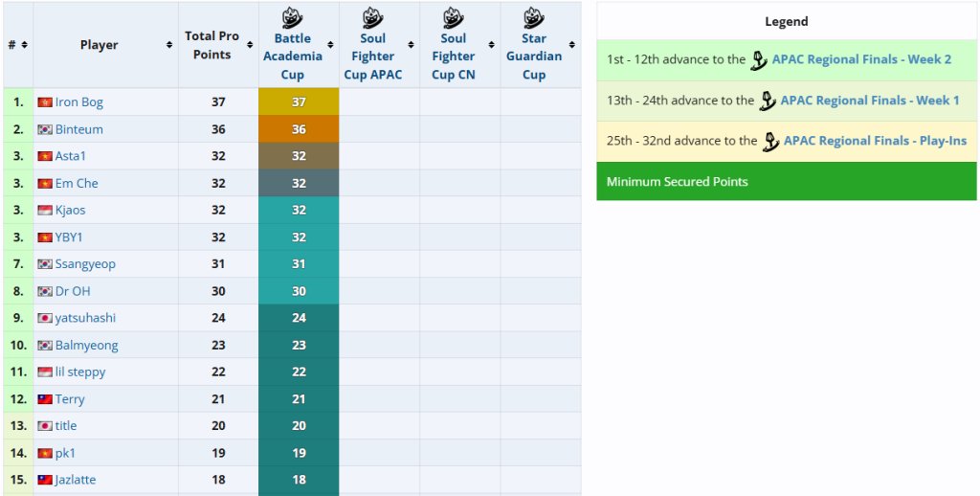Viewport: 980px width, 496px height.
Task: Click Jazlatte's Total Pro Points cell
Action: point(218,480)
